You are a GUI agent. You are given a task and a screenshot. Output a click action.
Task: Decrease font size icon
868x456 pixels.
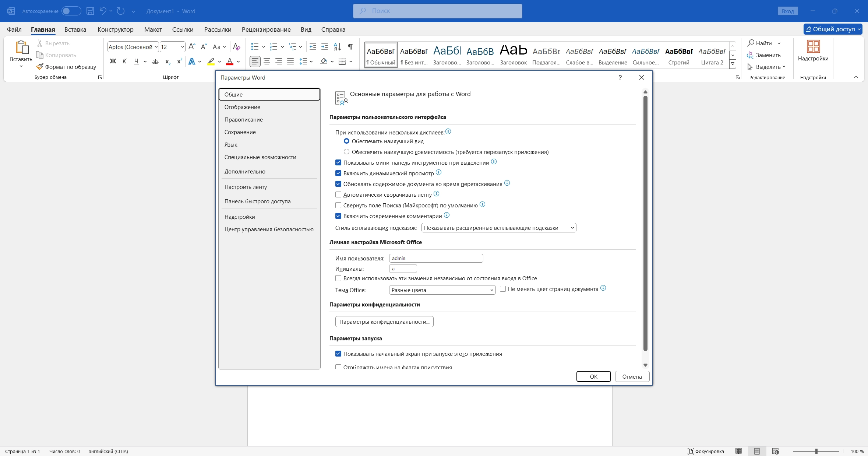point(204,46)
